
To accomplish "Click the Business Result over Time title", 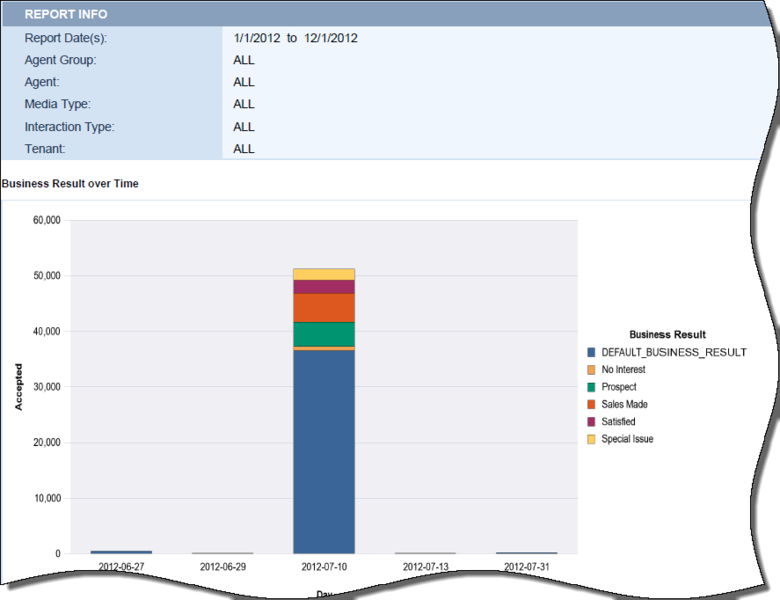I will coord(70,184).
